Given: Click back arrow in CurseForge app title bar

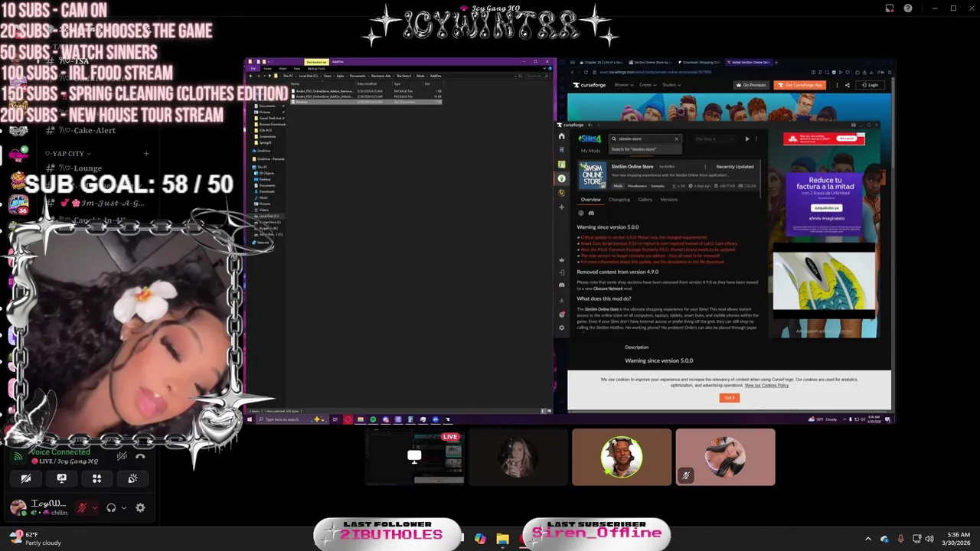Looking at the screenshot, I should (590, 125).
